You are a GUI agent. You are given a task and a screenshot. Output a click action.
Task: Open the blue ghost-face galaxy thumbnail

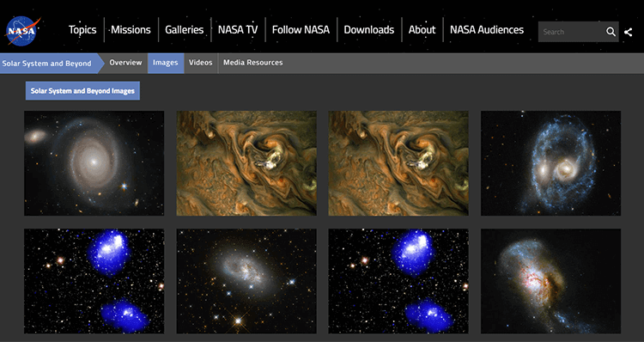pos(550,163)
